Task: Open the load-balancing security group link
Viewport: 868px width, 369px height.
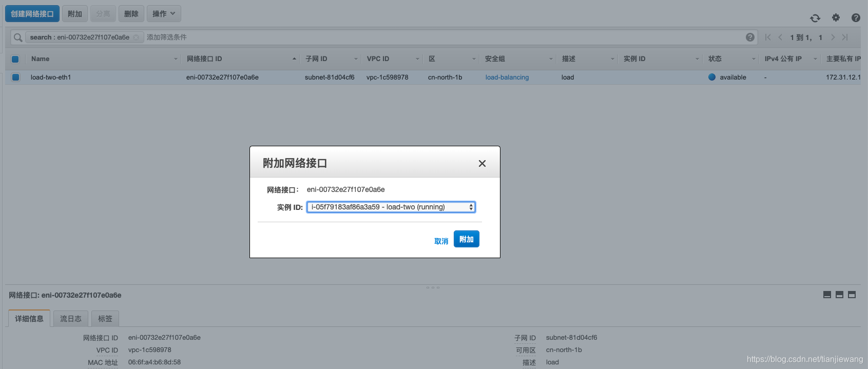Action: click(507, 77)
